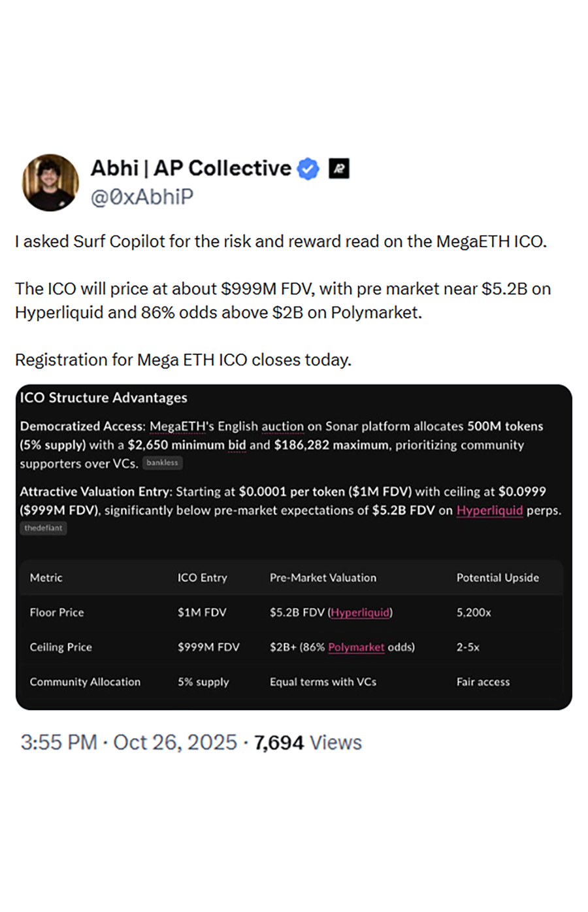Click the 3:55 PM · Oct 26, 2025 timestamp
Viewport: 588px width, 912px height.
point(129,743)
